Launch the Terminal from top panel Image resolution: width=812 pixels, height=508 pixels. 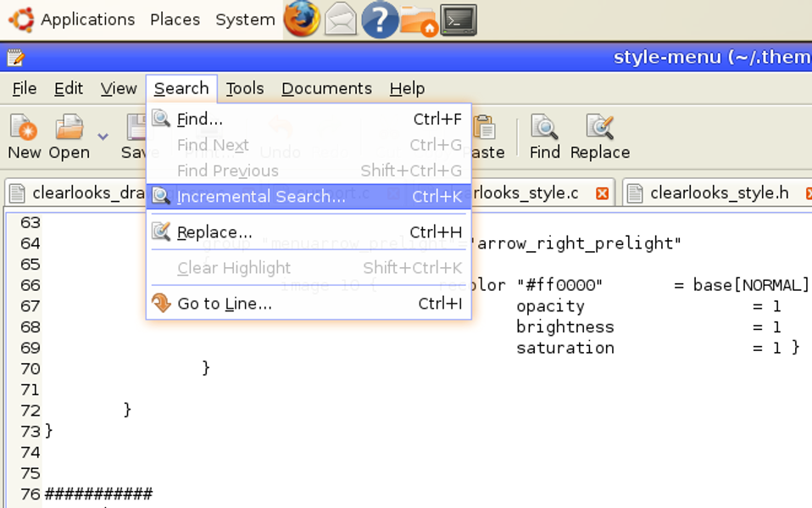click(x=459, y=20)
